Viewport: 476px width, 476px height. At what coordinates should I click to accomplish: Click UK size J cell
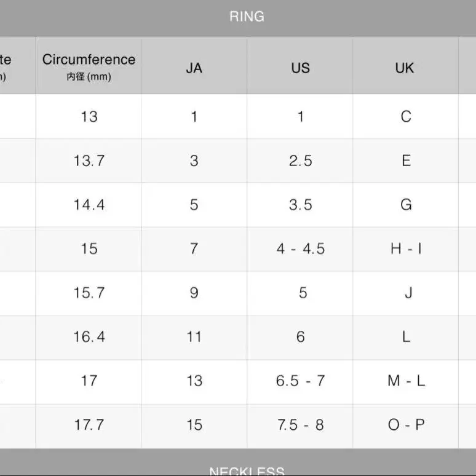click(405, 293)
